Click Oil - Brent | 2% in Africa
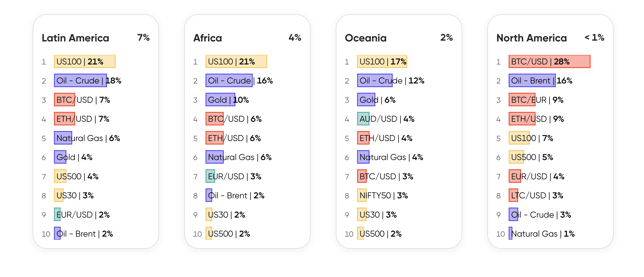644x277 pixels. click(235, 195)
